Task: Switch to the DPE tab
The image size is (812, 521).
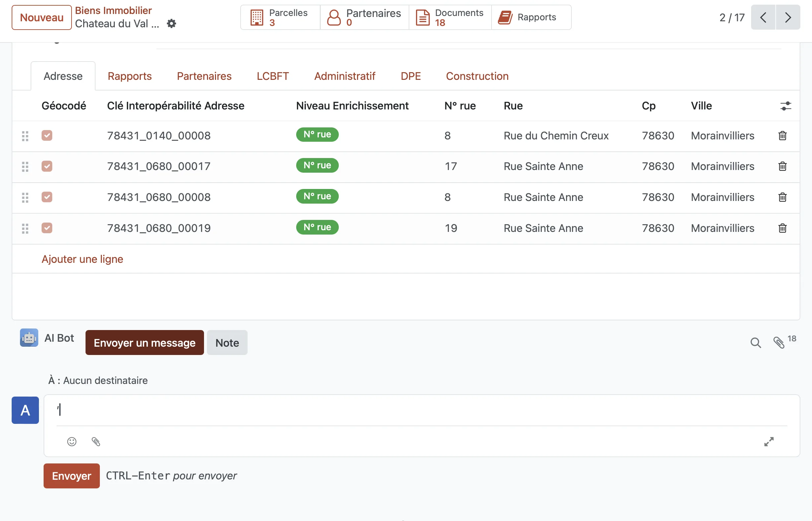Action: (x=411, y=76)
